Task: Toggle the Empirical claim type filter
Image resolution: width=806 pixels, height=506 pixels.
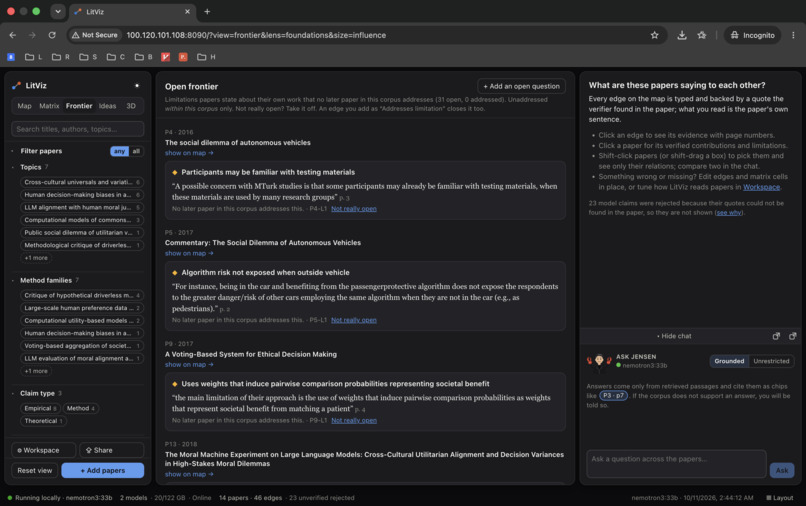Action: pos(40,408)
